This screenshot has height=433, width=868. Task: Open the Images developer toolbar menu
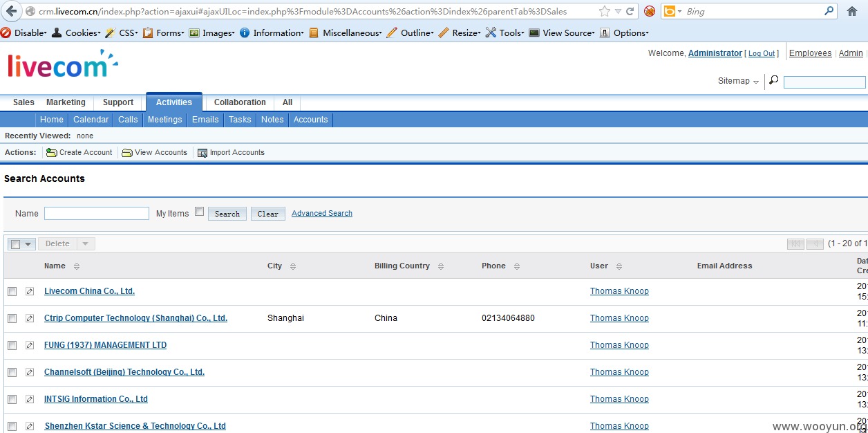click(211, 33)
